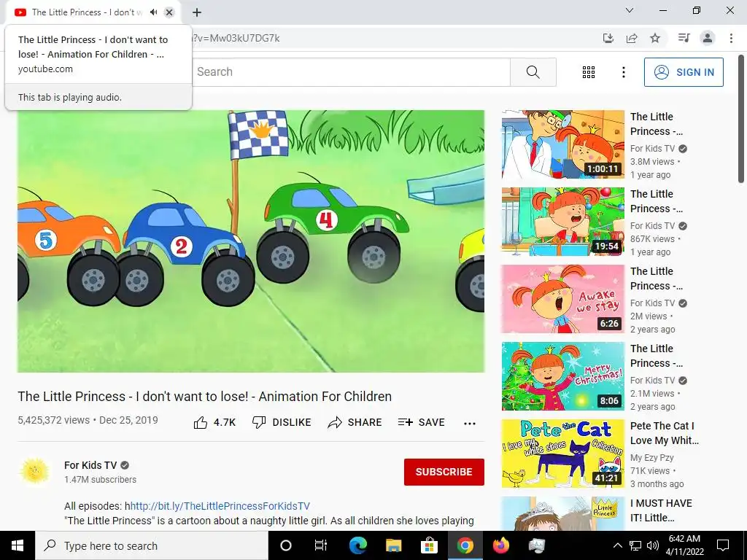The height and width of the screenshot is (560, 747).
Task: Click the red SUBSCRIBE button
Action: [444, 472]
